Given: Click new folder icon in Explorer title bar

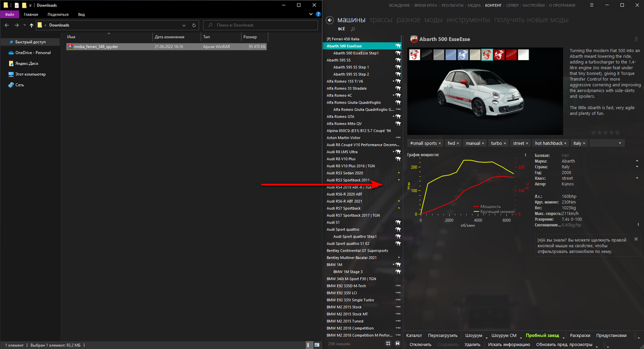Looking at the screenshot, I should [x=24, y=5].
